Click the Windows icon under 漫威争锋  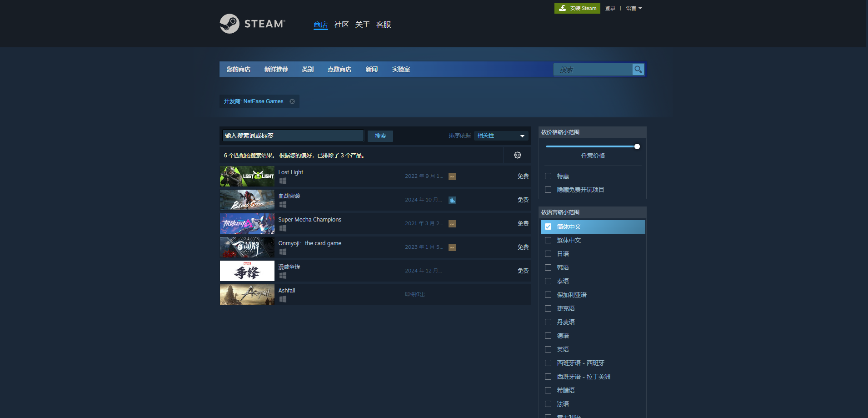point(283,276)
